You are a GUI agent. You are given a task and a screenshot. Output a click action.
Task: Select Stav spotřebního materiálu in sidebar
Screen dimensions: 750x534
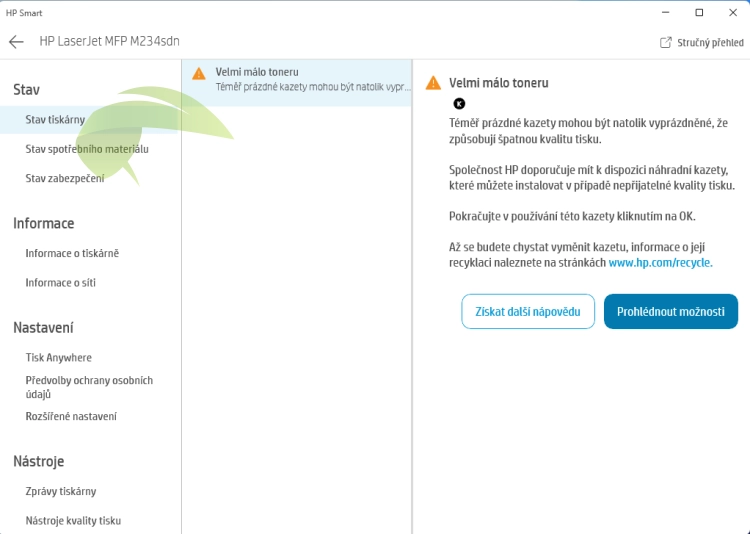point(87,149)
